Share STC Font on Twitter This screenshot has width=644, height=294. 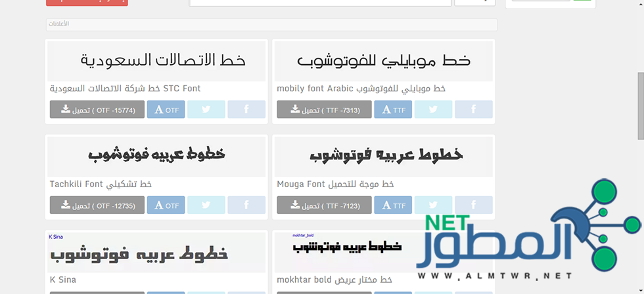click(206, 110)
